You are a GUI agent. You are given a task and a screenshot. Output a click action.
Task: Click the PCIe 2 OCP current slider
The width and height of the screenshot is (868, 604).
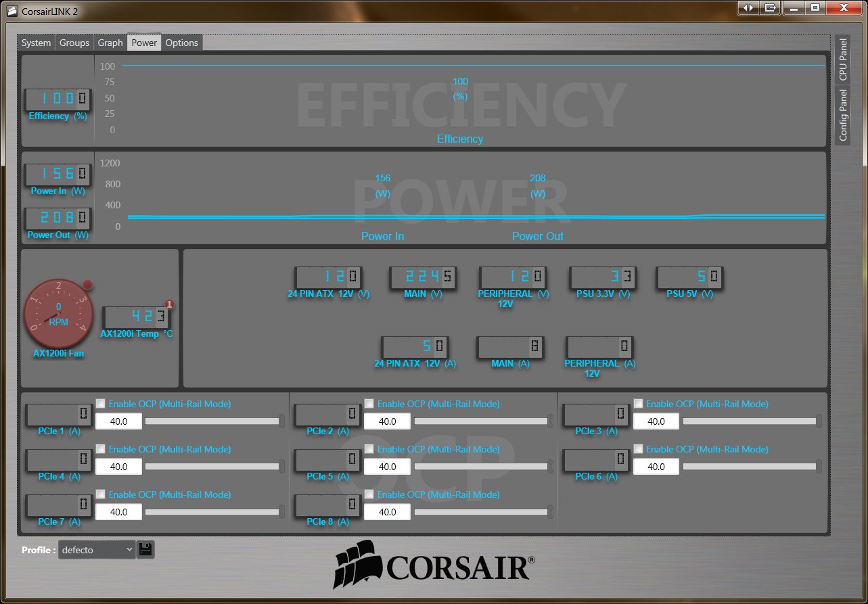coord(481,421)
